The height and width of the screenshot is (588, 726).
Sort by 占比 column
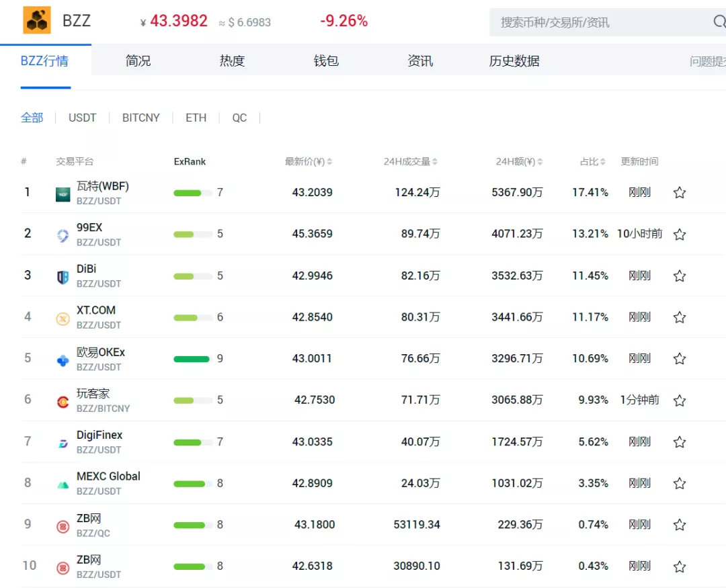593,161
